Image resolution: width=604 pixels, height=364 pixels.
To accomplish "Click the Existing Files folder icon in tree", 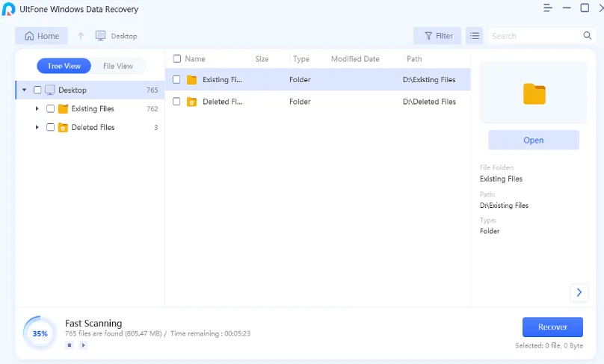I will 64,108.
